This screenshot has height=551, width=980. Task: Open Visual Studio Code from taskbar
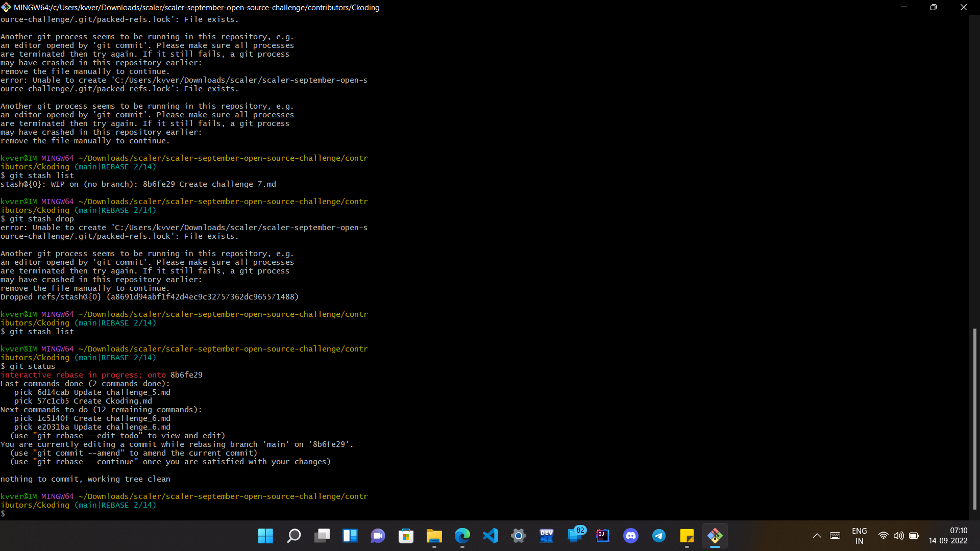pos(490,536)
